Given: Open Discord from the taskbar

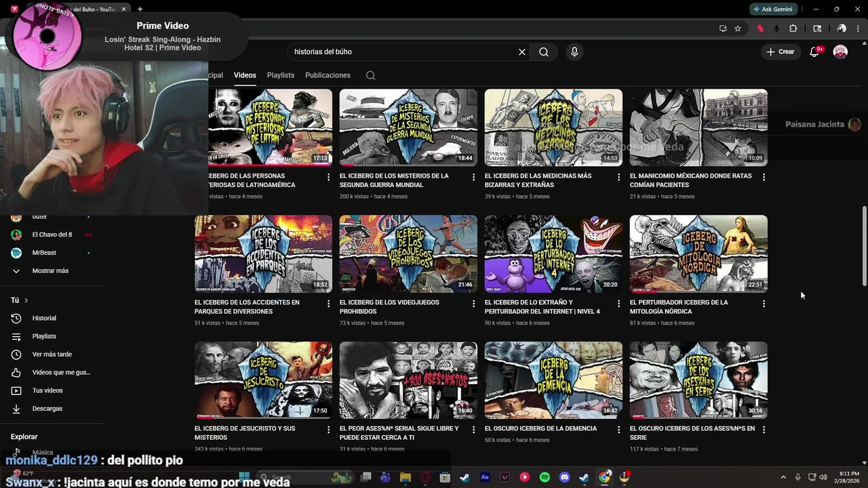Looking at the screenshot, I should [564, 477].
